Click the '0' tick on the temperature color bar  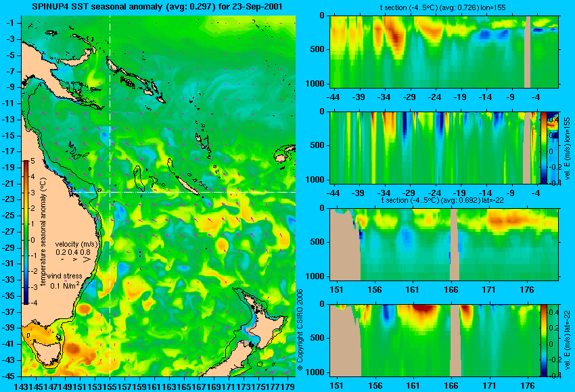click(32, 240)
